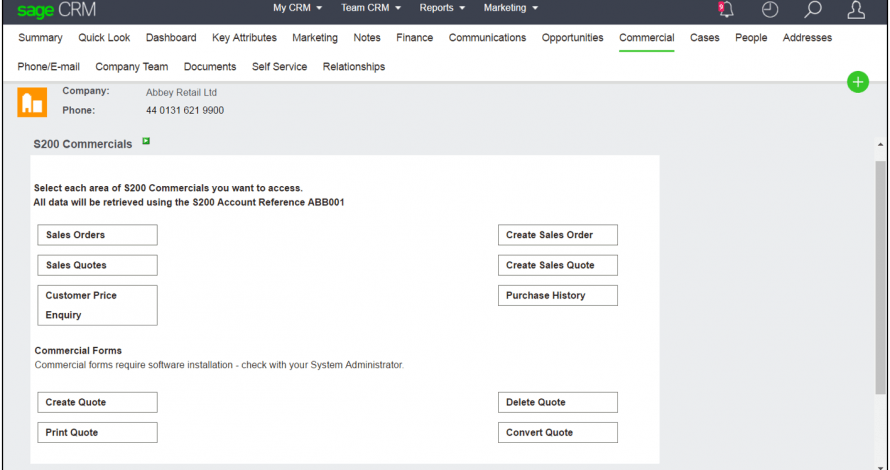Go to the Company Team tab
Image resolution: width=890 pixels, height=470 pixels.
pos(132,66)
